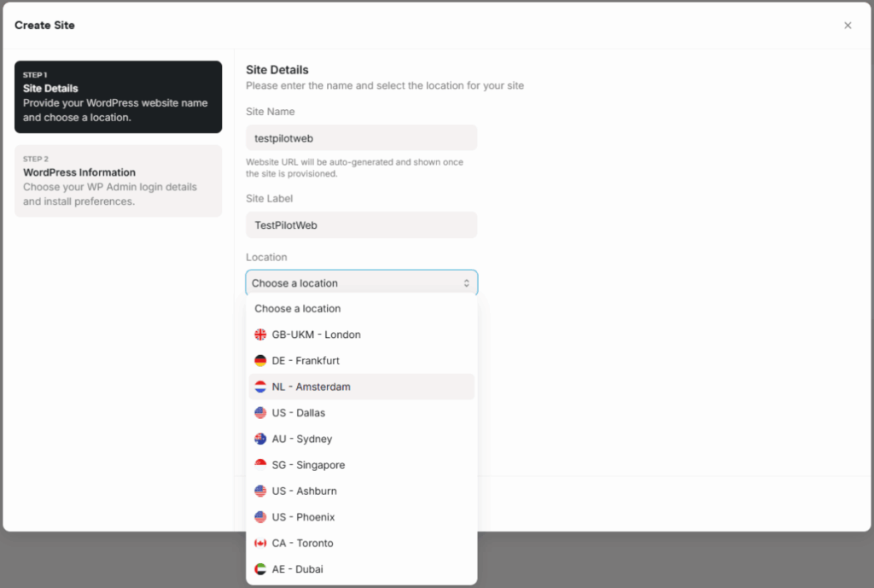Viewport: 874px width, 588px height.
Task: Select the 'Choose a location' placeholder option
Action: click(x=298, y=309)
